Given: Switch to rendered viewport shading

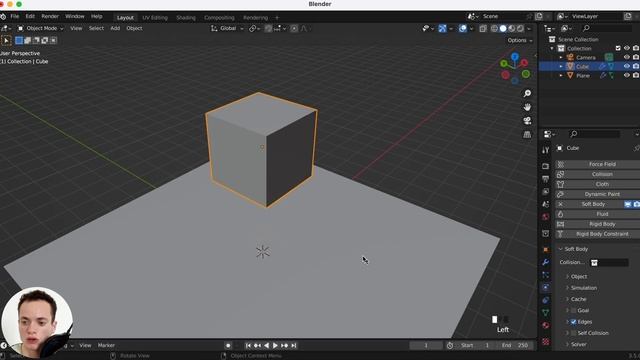Looking at the screenshot, I should point(520,28).
